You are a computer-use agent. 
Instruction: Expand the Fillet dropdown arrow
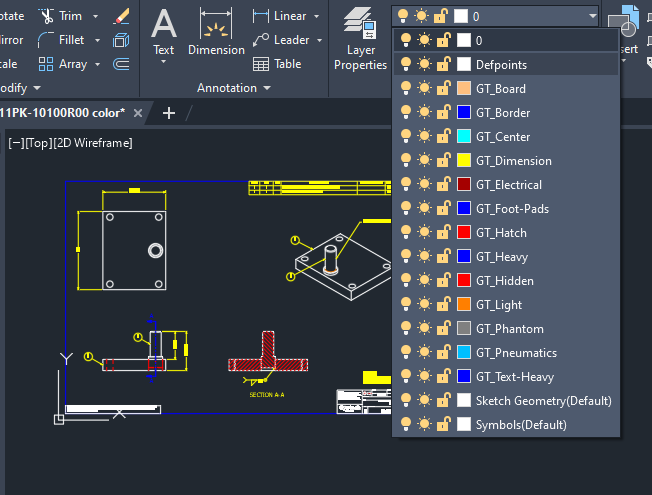pos(97,40)
